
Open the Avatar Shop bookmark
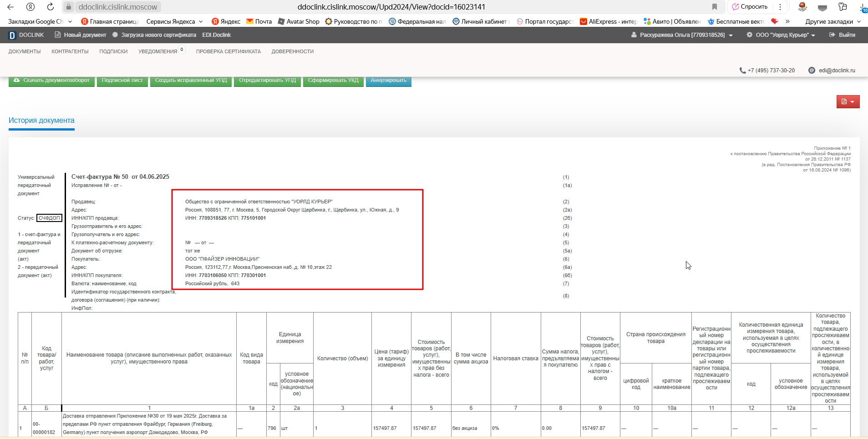(299, 21)
